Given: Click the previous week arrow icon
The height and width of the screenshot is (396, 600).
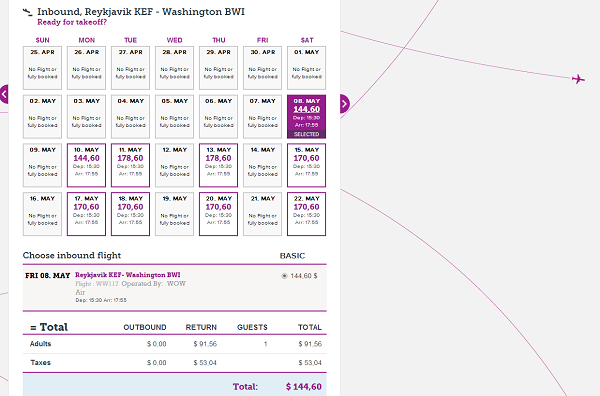Looking at the screenshot, I should tap(4, 94).
